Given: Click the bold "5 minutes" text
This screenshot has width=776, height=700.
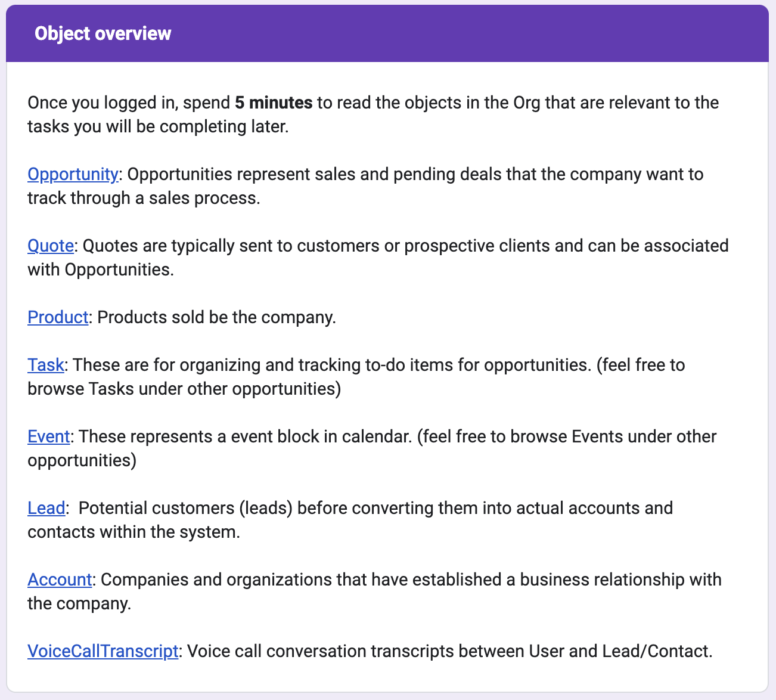Looking at the screenshot, I should point(274,103).
